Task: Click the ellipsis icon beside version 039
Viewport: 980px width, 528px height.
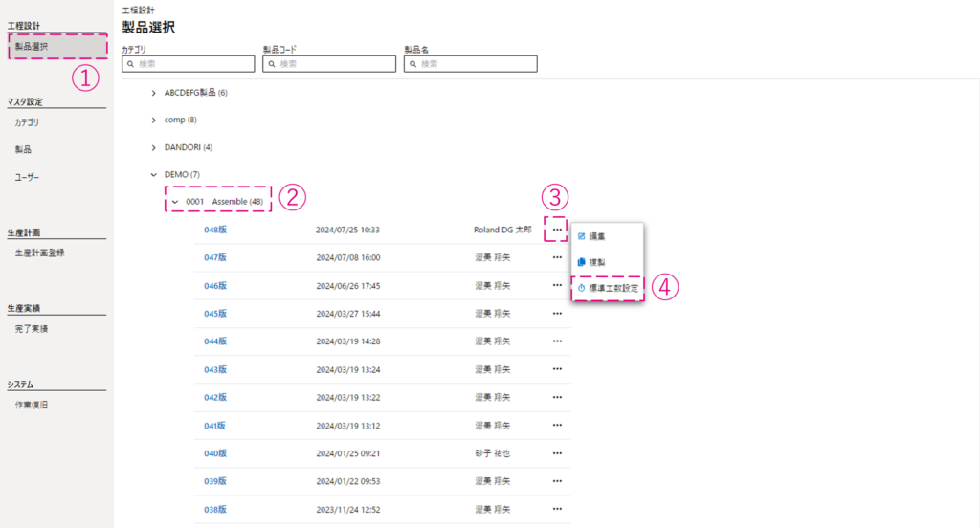Action: pos(556,480)
